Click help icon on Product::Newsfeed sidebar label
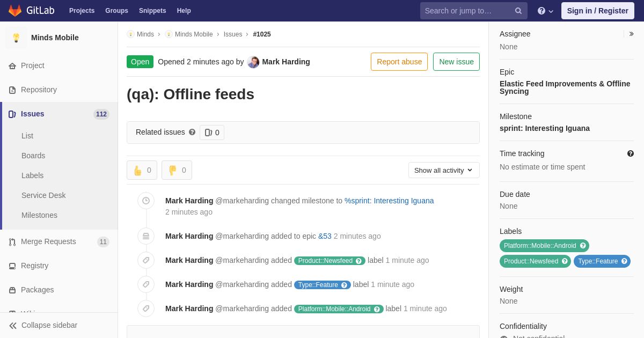This screenshot has width=644, height=338. [x=565, y=261]
